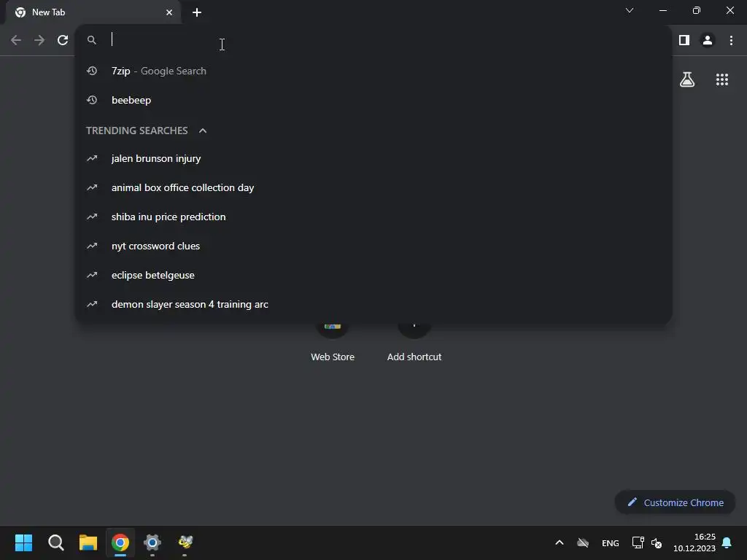Choose animal box office collection day

(x=373, y=187)
